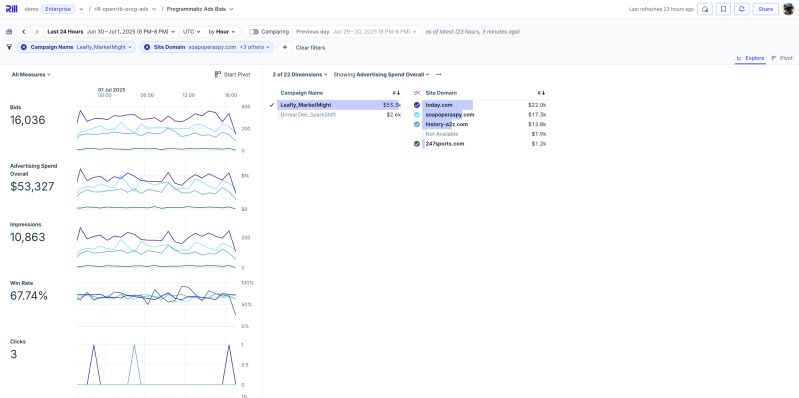Click the Last refreshed 23 hours ago text
Image resolution: width=799 pixels, height=398 pixels.
click(661, 9)
